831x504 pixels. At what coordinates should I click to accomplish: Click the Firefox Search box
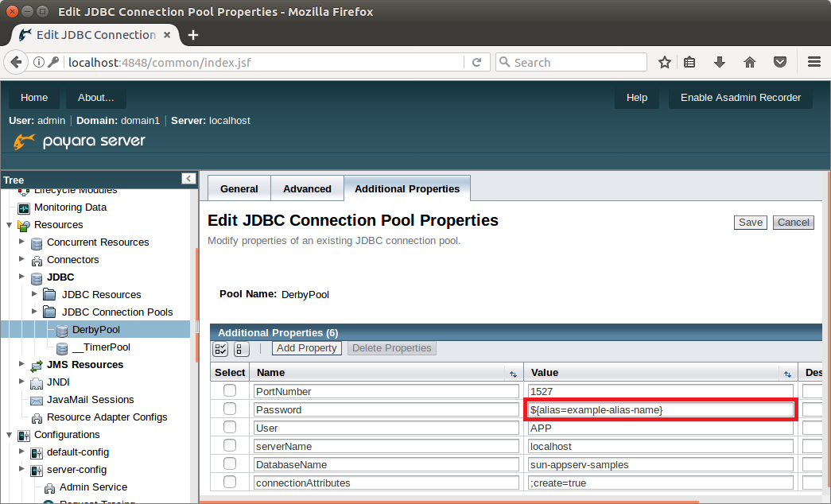571,62
